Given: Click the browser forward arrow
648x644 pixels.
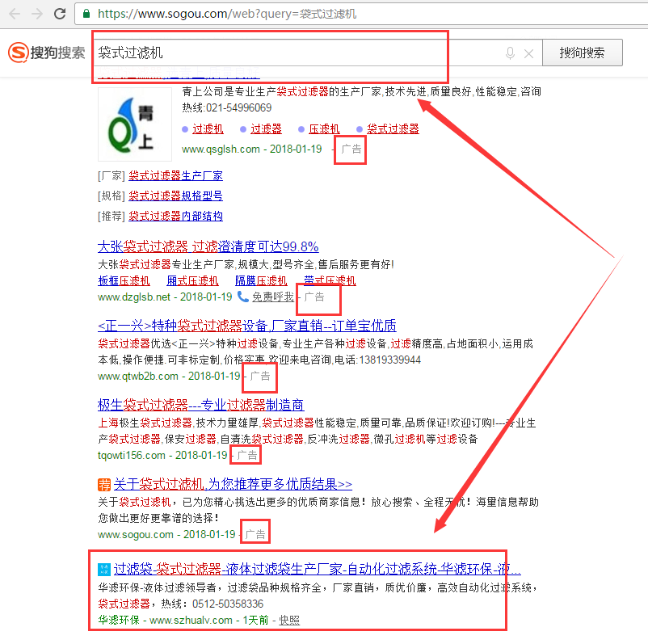Looking at the screenshot, I should click(x=36, y=14).
